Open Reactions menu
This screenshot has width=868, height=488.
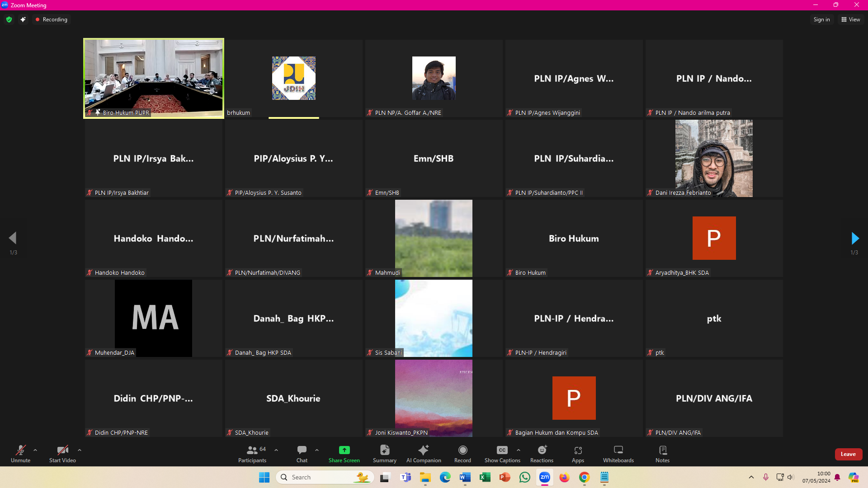point(542,454)
